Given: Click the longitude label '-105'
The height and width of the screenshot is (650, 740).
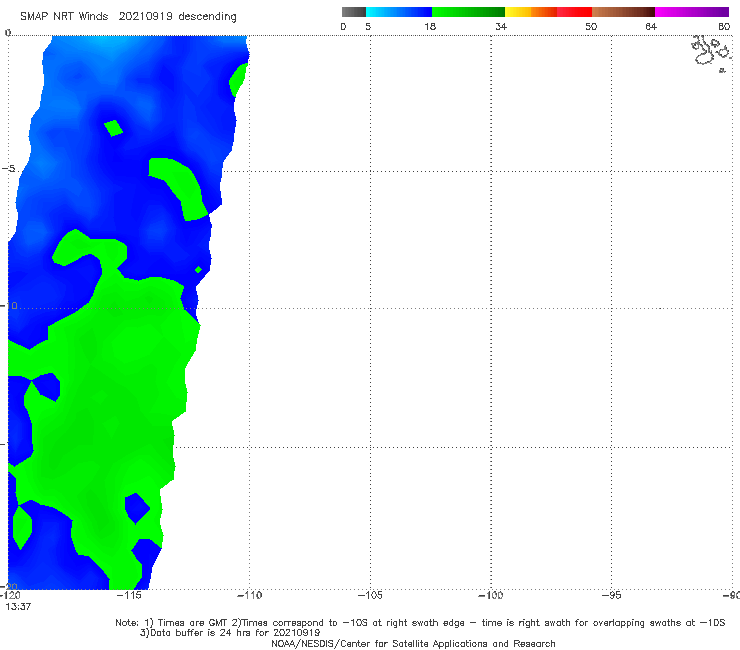Looking at the screenshot, I should pos(370,595).
